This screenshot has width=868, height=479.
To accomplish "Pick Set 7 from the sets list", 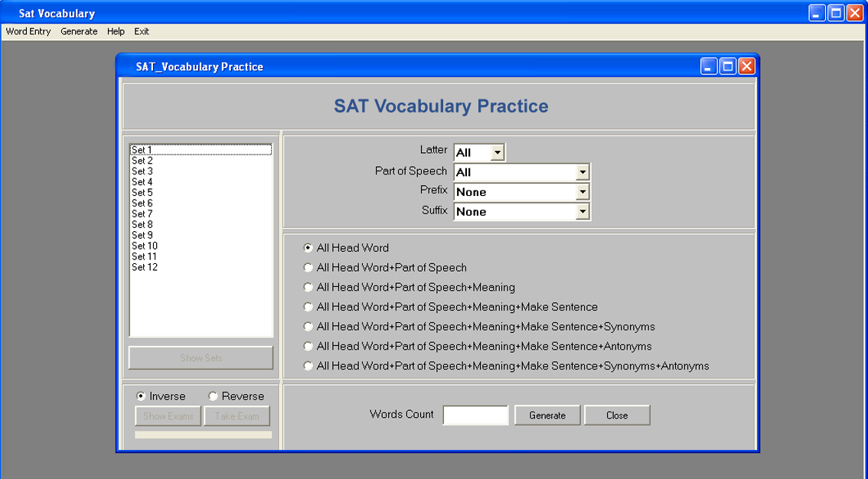I will (142, 214).
